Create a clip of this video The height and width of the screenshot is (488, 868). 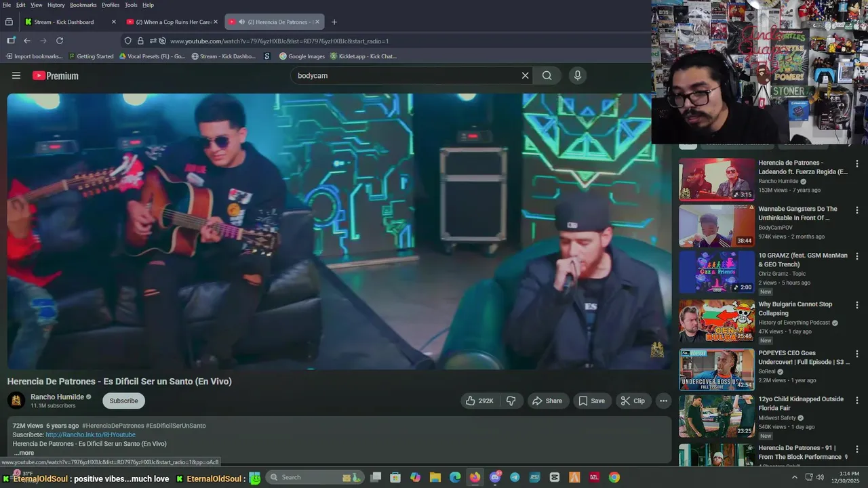tap(633, 401)
